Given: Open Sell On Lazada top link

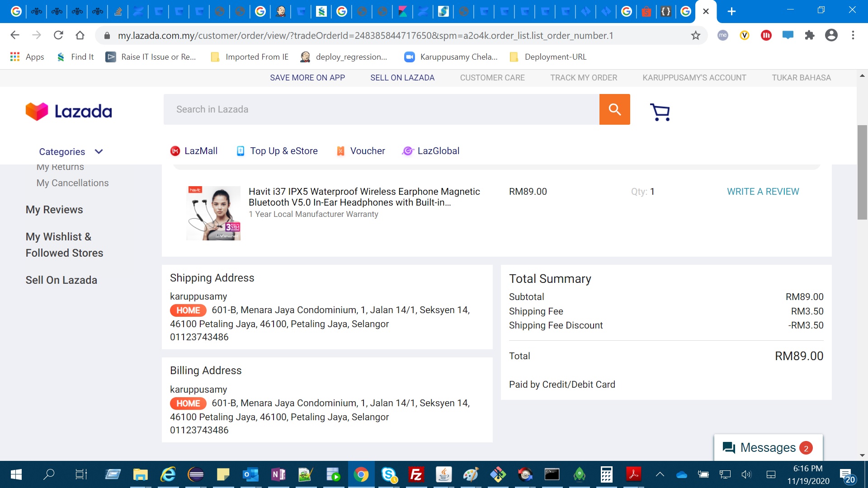Looking at the screenshot, I should tap(402, 78).
